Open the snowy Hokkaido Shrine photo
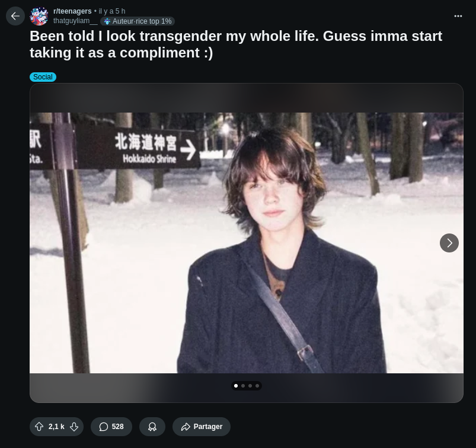This screenshot has width=476, height=448. coord(247,243)
